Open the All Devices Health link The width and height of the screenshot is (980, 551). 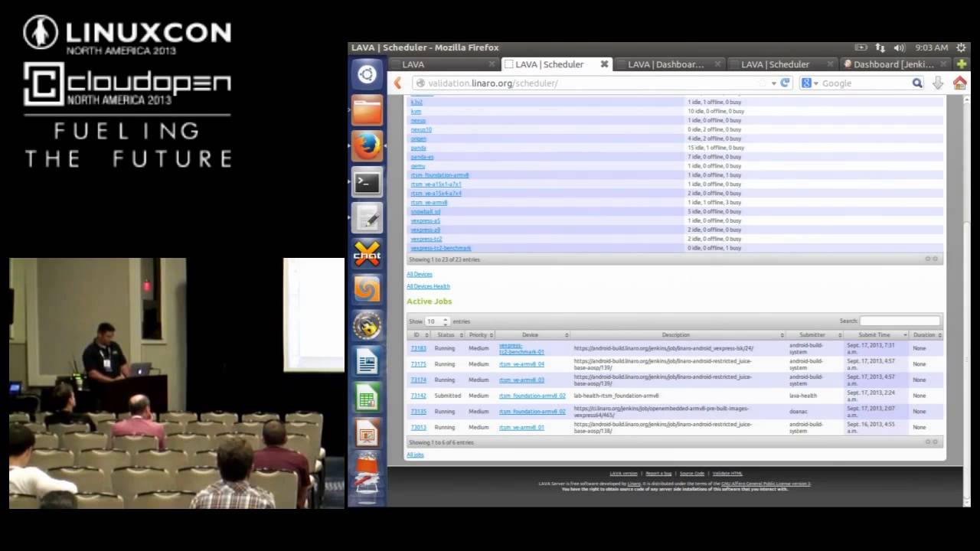pos(428,286)
